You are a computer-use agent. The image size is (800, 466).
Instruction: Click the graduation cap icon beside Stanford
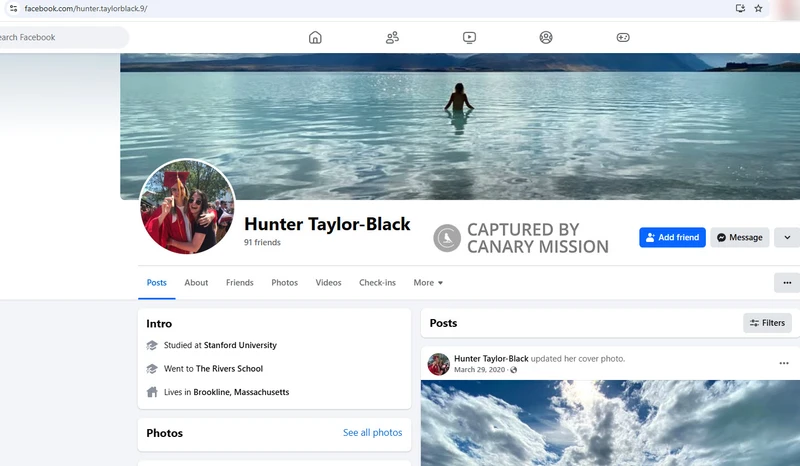click(x=152, y=346)
